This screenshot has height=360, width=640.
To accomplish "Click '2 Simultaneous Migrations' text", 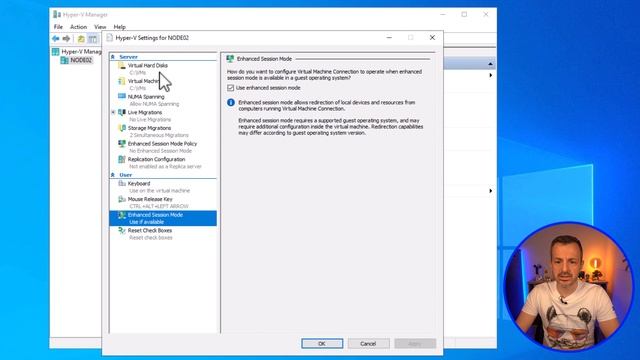I will pos(159,135).
